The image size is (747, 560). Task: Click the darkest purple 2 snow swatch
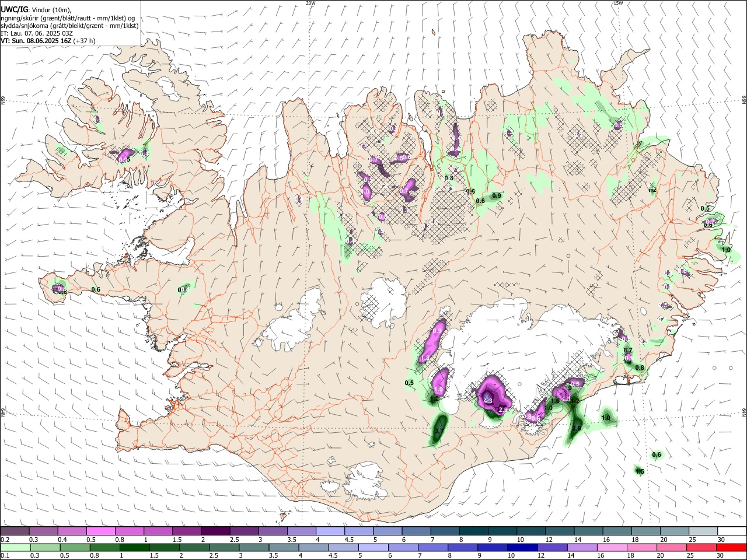[215, 531]
